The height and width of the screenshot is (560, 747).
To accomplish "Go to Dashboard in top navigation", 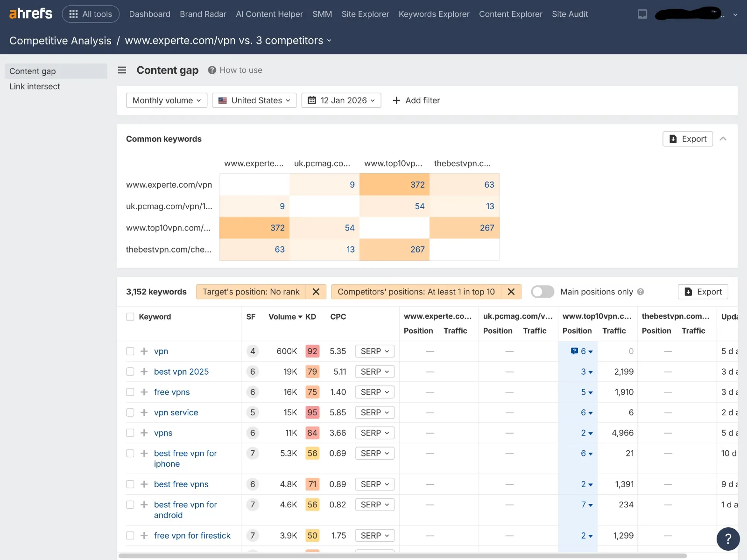I will coord(149,14).
